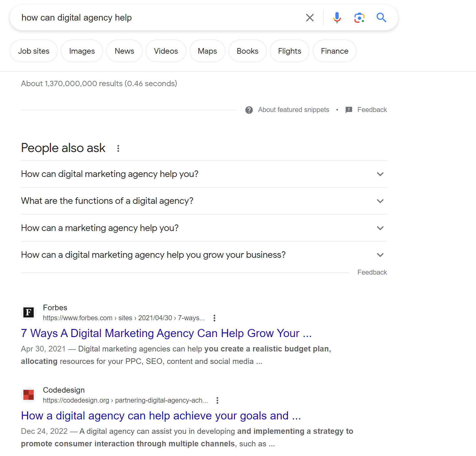This screenshot has width=476, height=456.
Task: Click the blue magnifier search button
Action: pyautogui.click(x=381, y=18)
